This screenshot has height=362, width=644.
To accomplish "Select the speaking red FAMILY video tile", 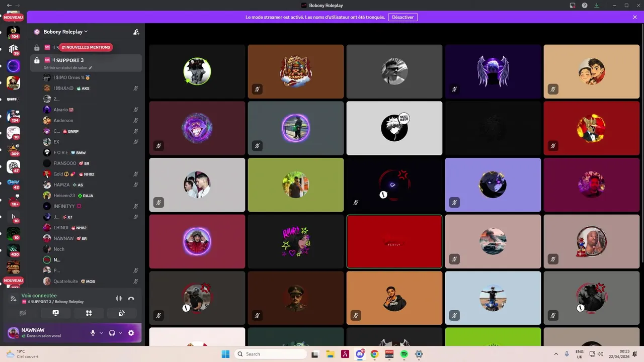I will 394,241.
